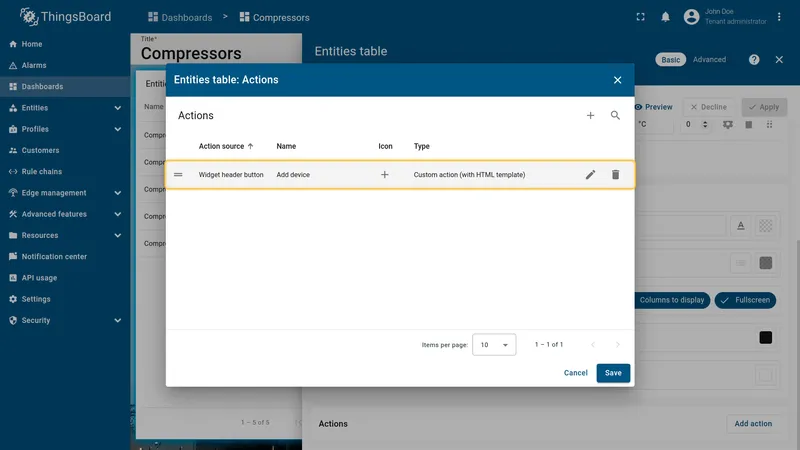Click Add action button
Viewport: 800px width, 450px height.
753,423
